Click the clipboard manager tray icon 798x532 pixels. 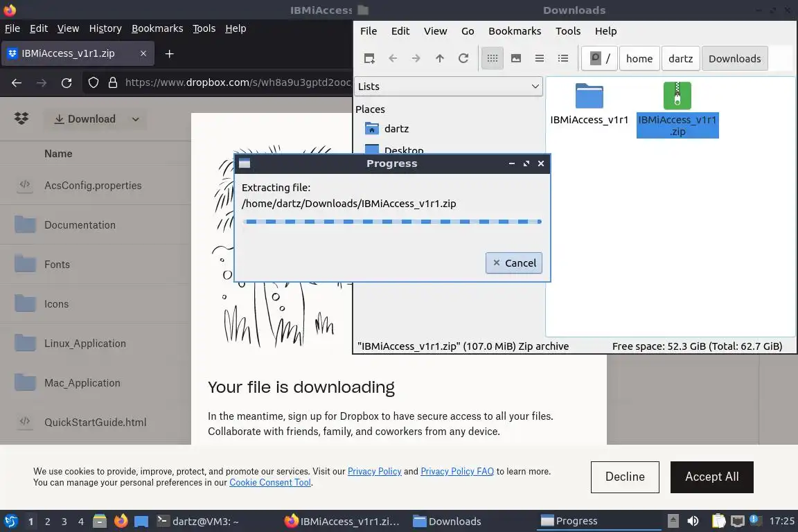(718, 522)
